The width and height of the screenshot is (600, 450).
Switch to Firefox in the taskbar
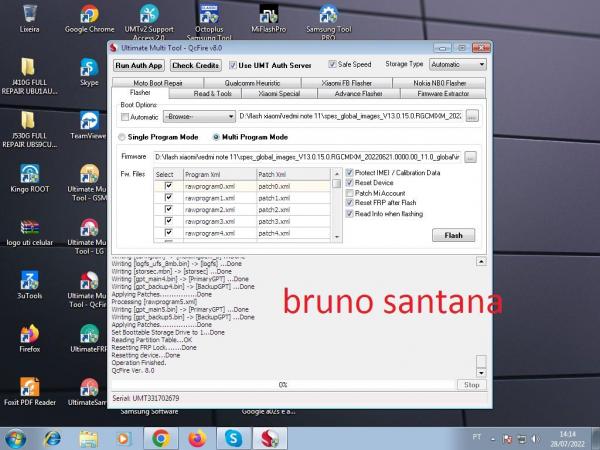tap(197, 439)
